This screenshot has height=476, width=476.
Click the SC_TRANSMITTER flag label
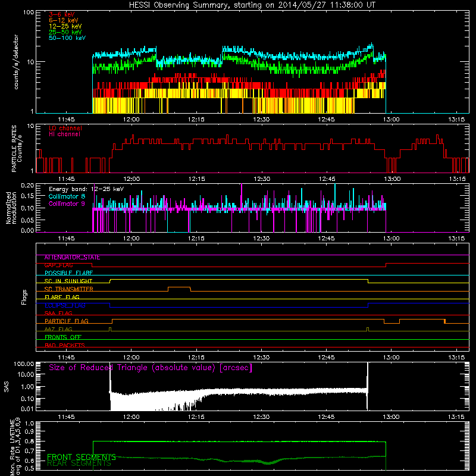(x=68, y=289)
